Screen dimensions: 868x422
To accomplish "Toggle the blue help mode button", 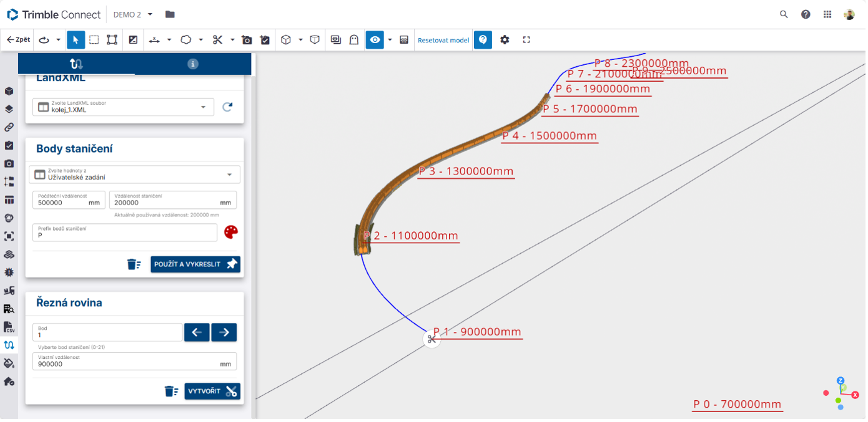I will point(483,40).
